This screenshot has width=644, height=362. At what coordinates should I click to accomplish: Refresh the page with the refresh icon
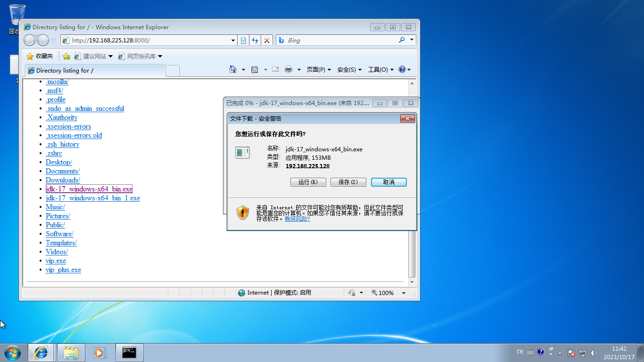click(x=255, y=40)
